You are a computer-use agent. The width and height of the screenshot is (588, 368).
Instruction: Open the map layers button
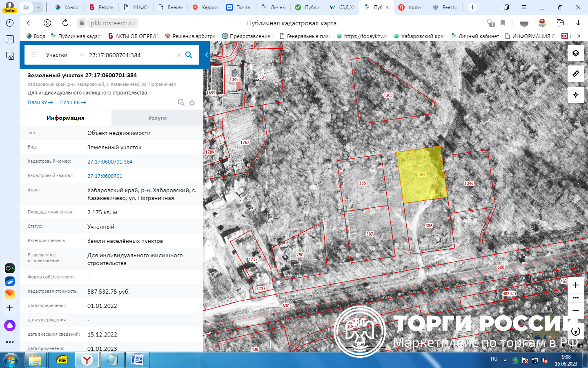576,53
